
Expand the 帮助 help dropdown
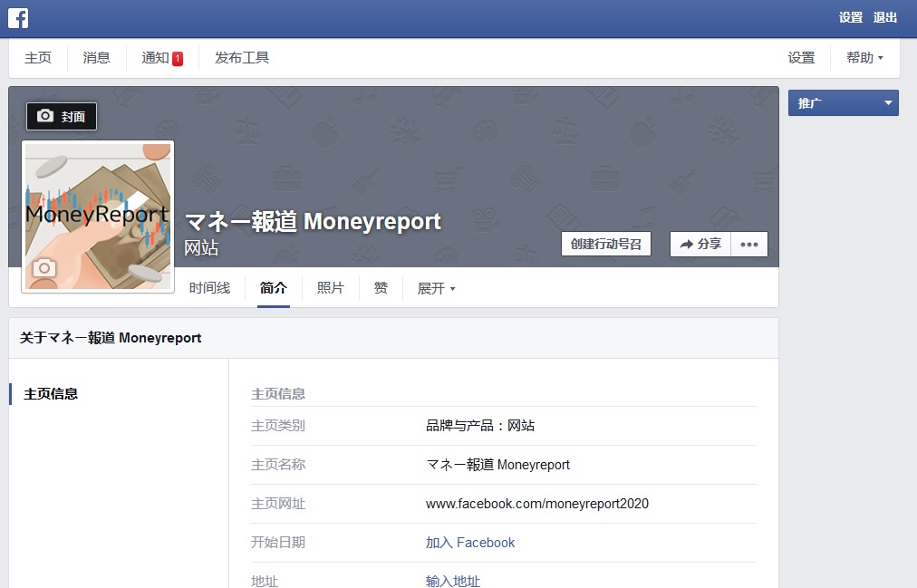pyautogui.click(x=864, y=58)
